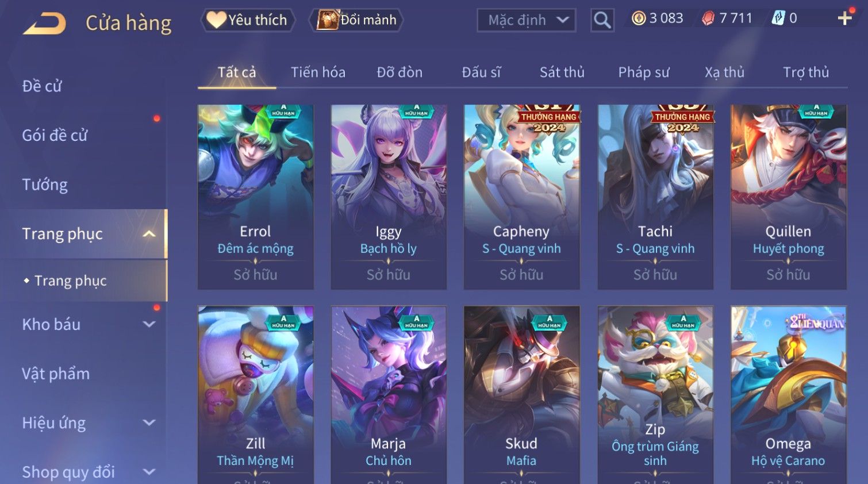Open the search magnifier icon

(x=602, y=20)
